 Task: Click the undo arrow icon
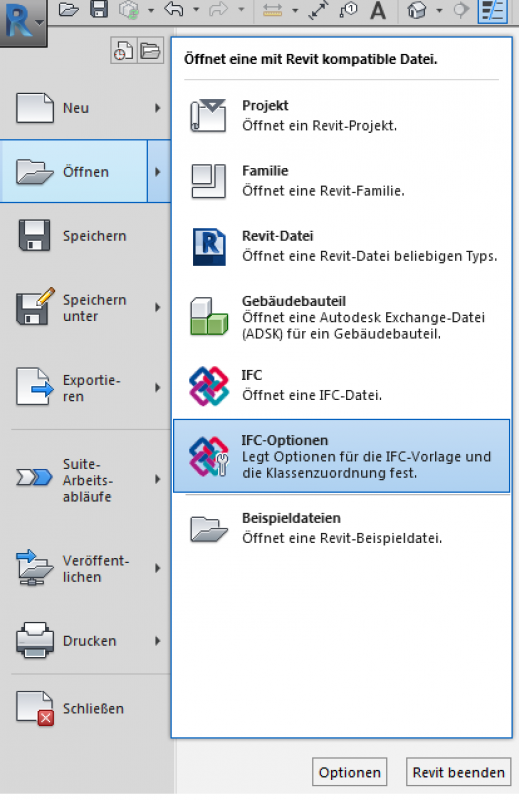coord(174,10)
